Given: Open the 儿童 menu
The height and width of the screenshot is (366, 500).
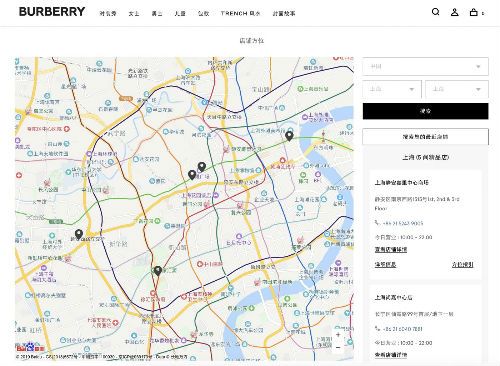Looking at the screenshot, I should point(180,13).
